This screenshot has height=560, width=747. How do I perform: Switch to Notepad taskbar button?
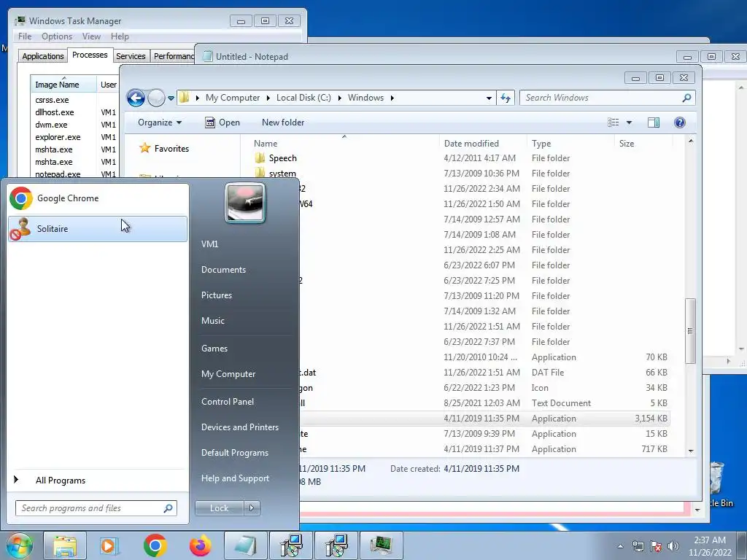coord(245,545)
